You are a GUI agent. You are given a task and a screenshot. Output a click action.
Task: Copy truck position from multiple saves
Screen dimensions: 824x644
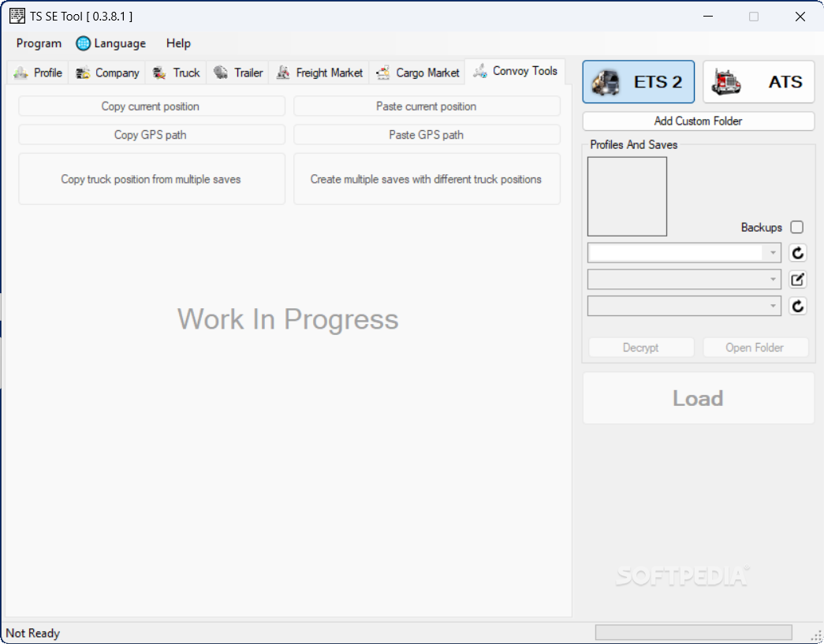(x=151, y=179)
